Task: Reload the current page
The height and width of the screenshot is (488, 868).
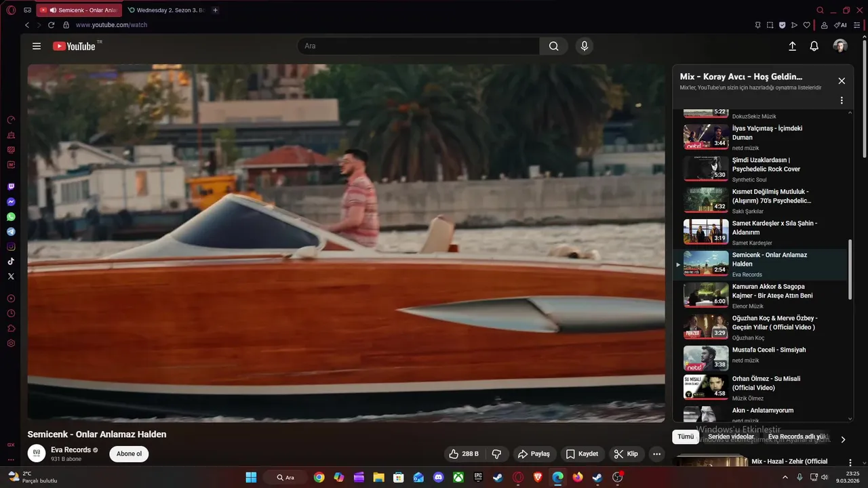Action: [51, 25]
